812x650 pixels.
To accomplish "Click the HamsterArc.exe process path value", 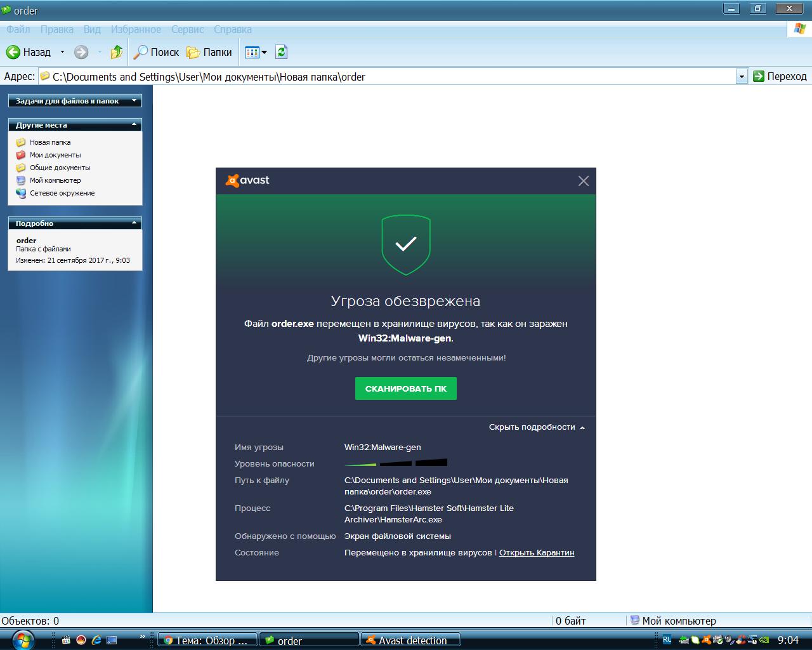I will point(429,514).
